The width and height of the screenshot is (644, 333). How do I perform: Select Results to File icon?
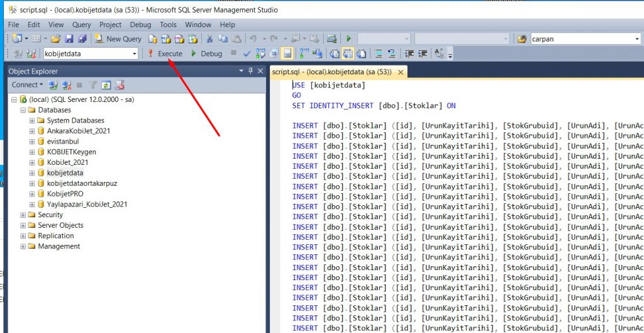click(361, 54)
